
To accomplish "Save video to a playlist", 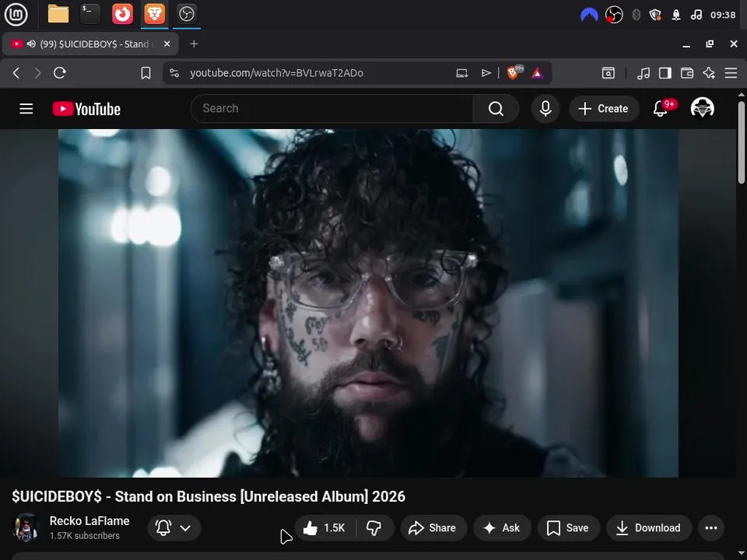I will click(x=568, y=527).
